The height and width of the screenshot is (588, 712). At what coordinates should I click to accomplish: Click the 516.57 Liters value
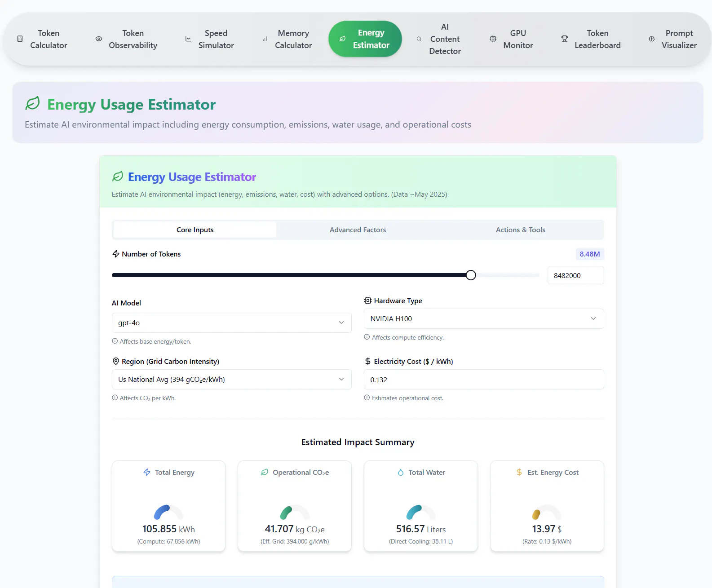pyautogui.click(x=421, y=529)
